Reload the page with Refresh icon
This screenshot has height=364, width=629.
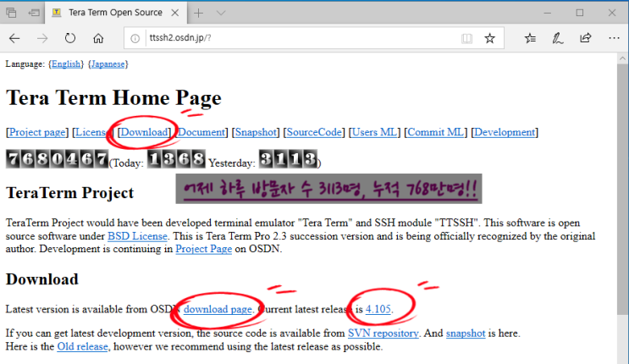(70, 38)
